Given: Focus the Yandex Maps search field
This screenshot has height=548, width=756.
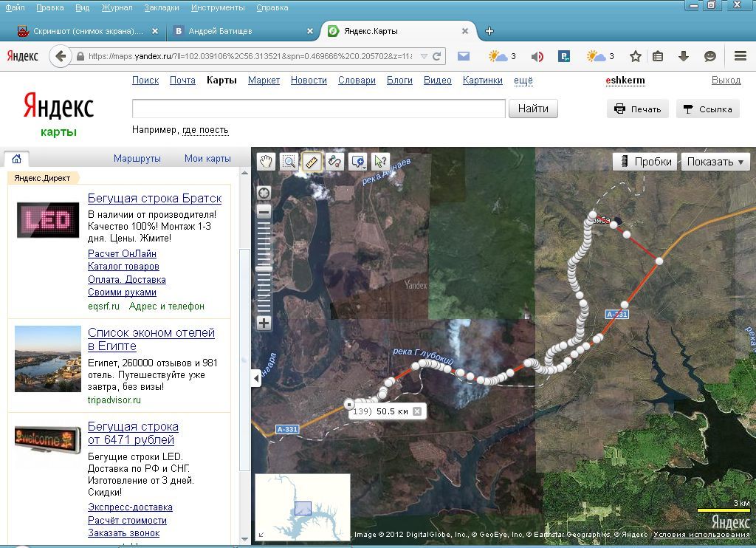Looking at the screenshot, I should pos(319,109).
